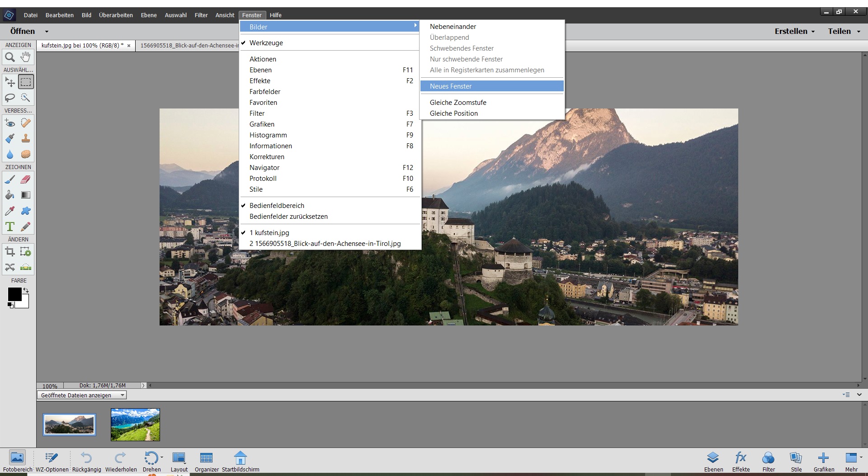Select the Red-eye removal tool

pyautogui.click(x=10, y=123)
